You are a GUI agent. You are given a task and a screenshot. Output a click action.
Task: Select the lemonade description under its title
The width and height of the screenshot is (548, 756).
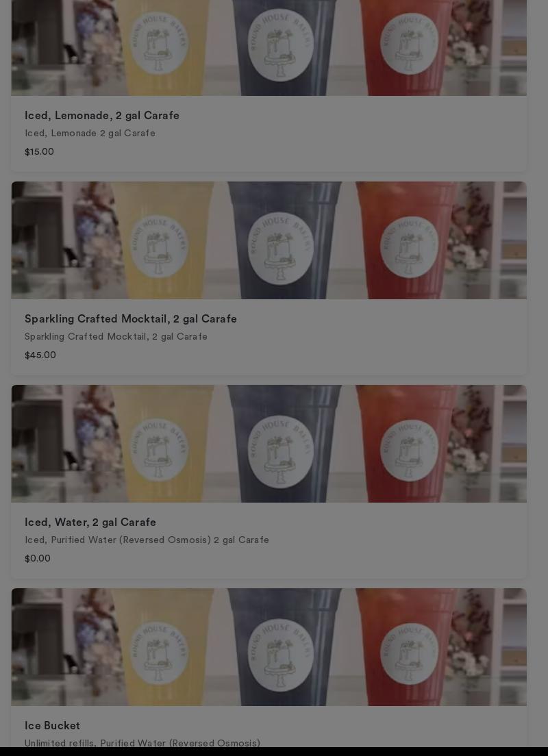point(90,133)
